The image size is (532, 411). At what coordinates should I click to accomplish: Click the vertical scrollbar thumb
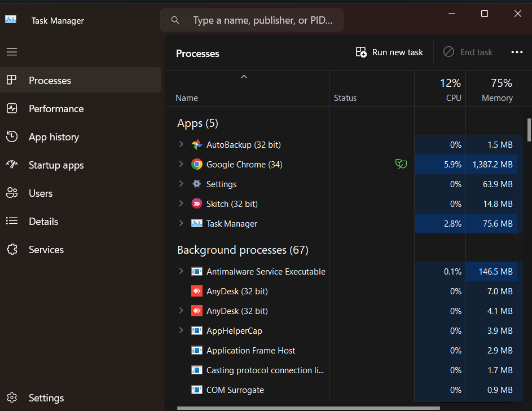[x=529, y=130]
